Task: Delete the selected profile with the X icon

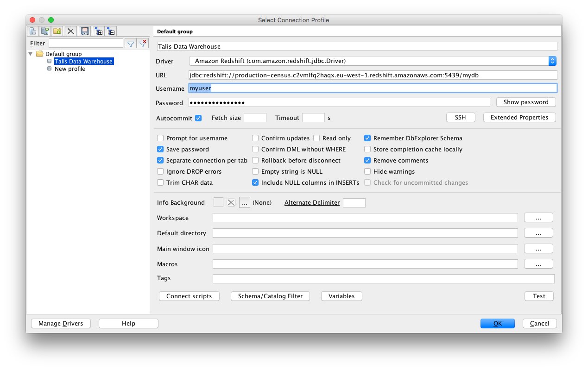Action: tap(70, 31)
